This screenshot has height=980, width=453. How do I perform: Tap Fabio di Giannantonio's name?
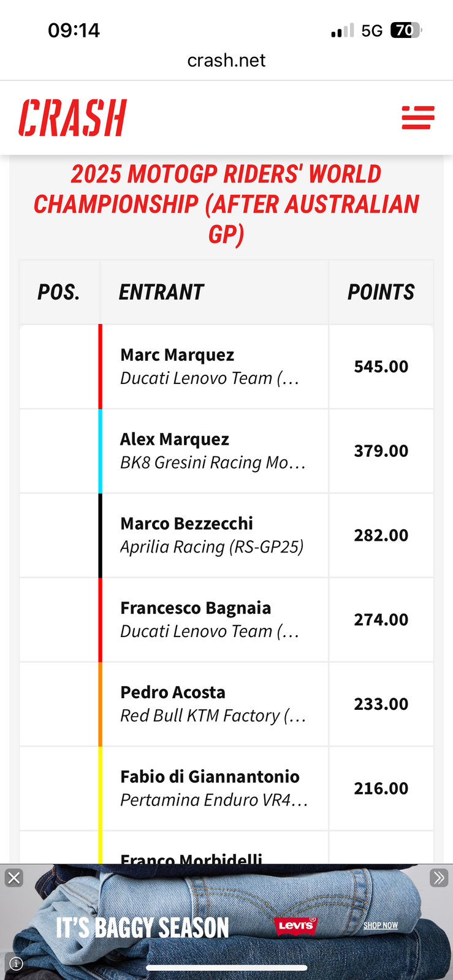click(210, 777)
